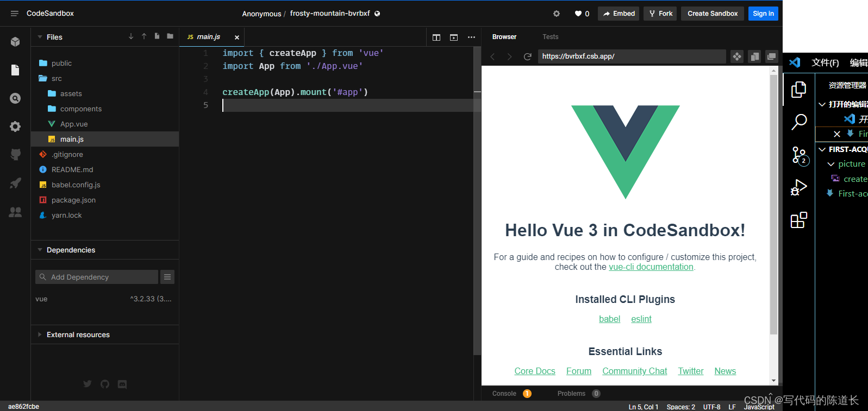Open VS Code Source Control icon
Viewport: 868px width, 411px height.
click(800, 156)
